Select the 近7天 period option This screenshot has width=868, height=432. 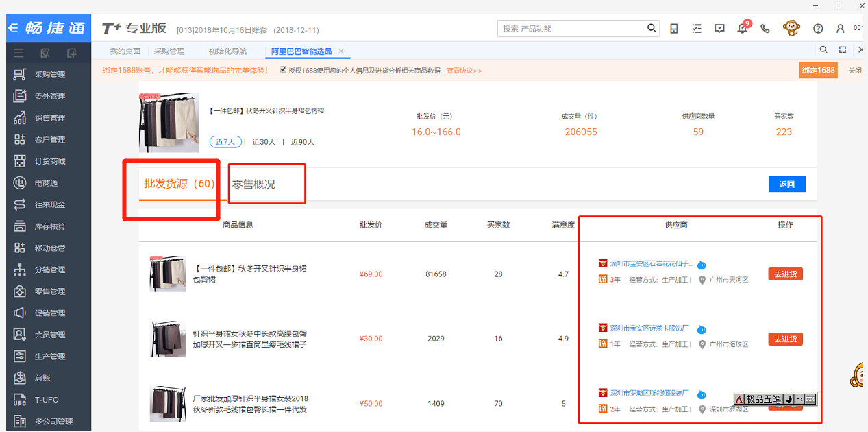click(226, 142)
